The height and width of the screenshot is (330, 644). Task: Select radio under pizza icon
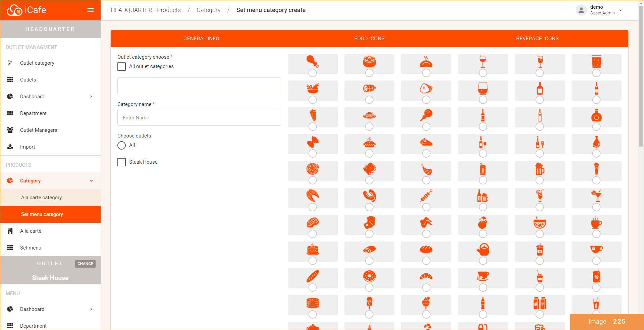(x=313, y=180)
